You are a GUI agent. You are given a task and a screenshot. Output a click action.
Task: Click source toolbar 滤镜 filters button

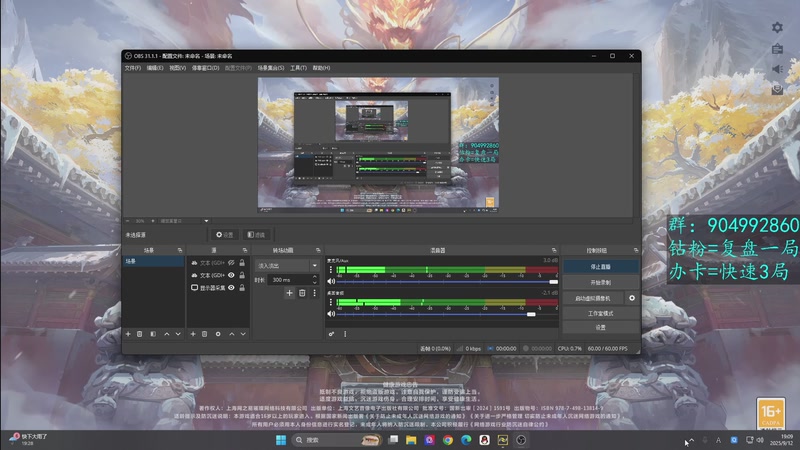(x=257, y=235)
